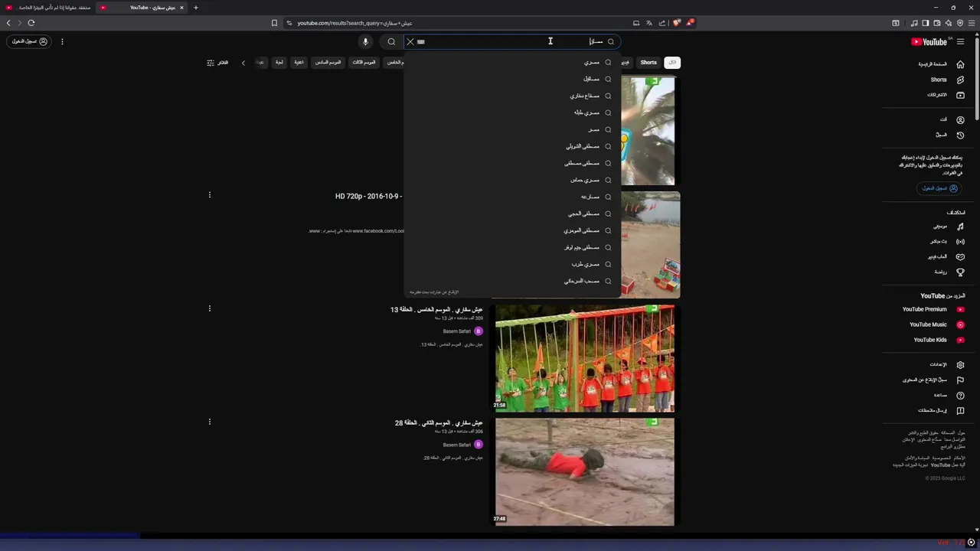Select الموسم الثالث filter chip
Image resolution: width=980 pixels, height=551 pixels.
click(363, 63)
